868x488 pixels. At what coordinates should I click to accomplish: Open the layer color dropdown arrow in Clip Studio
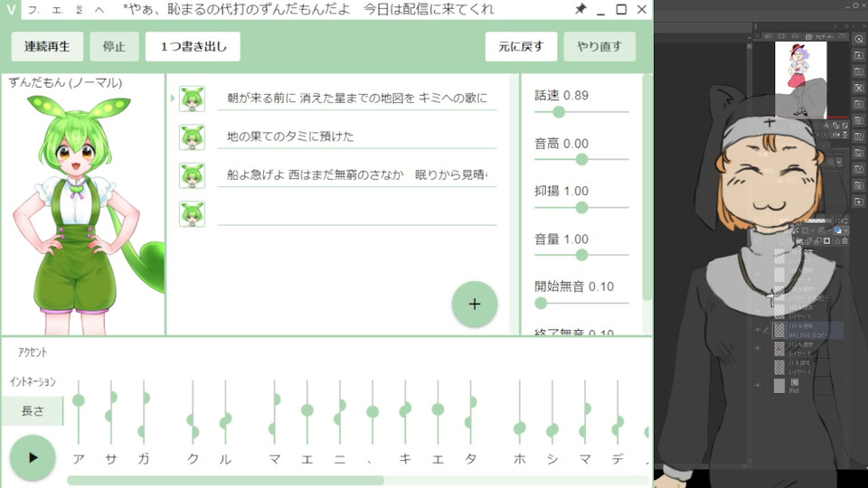(x=846, y=230)
